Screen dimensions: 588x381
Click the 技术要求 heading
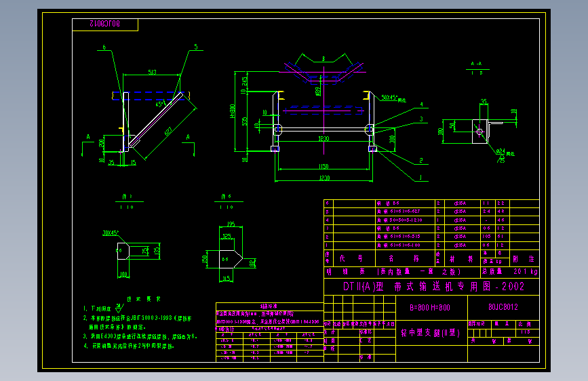[x=144, y=299]
